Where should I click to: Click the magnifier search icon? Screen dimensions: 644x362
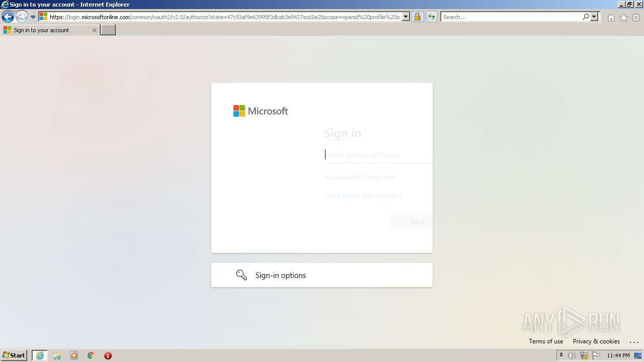pyautogui.click(x=586, y=17)
